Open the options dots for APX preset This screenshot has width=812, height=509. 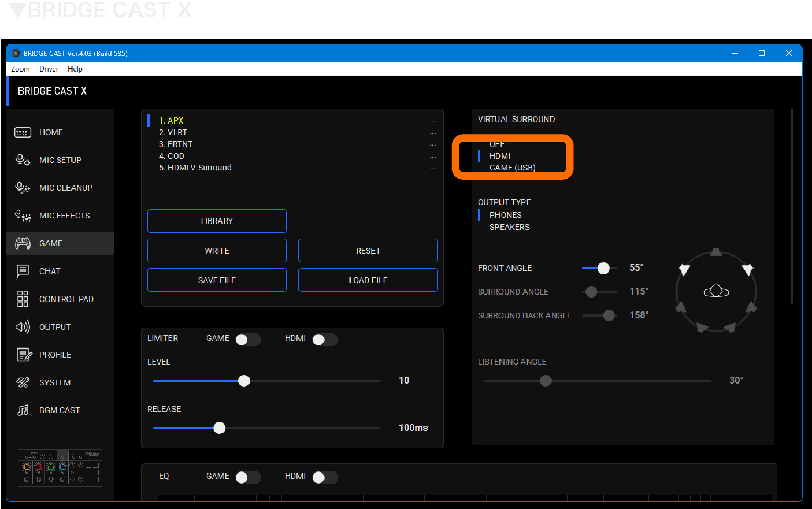433,122
